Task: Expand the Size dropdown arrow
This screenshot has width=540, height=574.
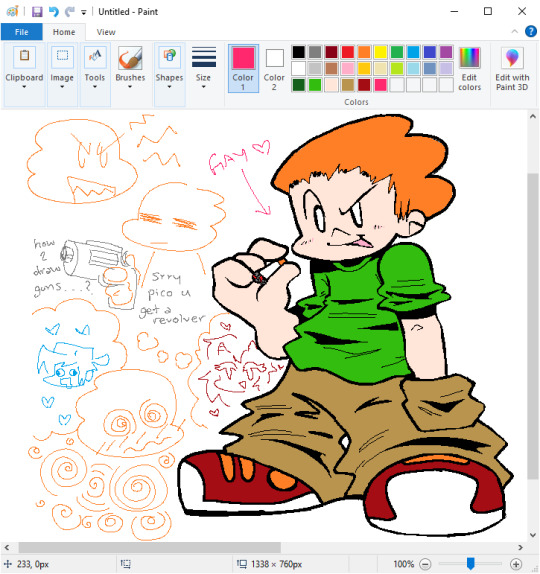Action: (203, 87)
